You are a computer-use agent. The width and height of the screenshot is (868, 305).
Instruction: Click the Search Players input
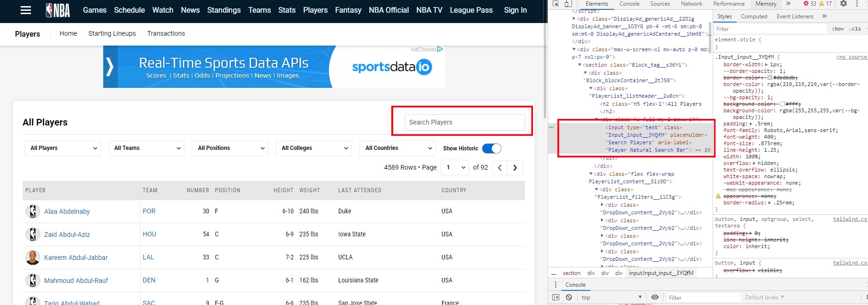point(464,122)
